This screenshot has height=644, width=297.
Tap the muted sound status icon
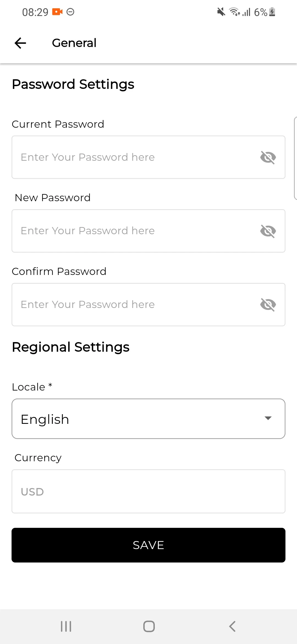tap(221, 12)
